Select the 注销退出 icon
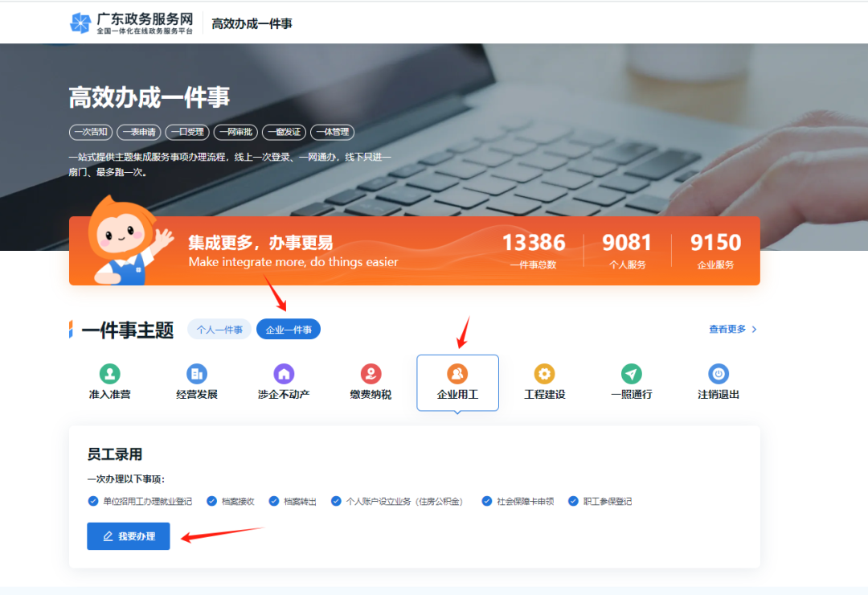 pos(718,374)
